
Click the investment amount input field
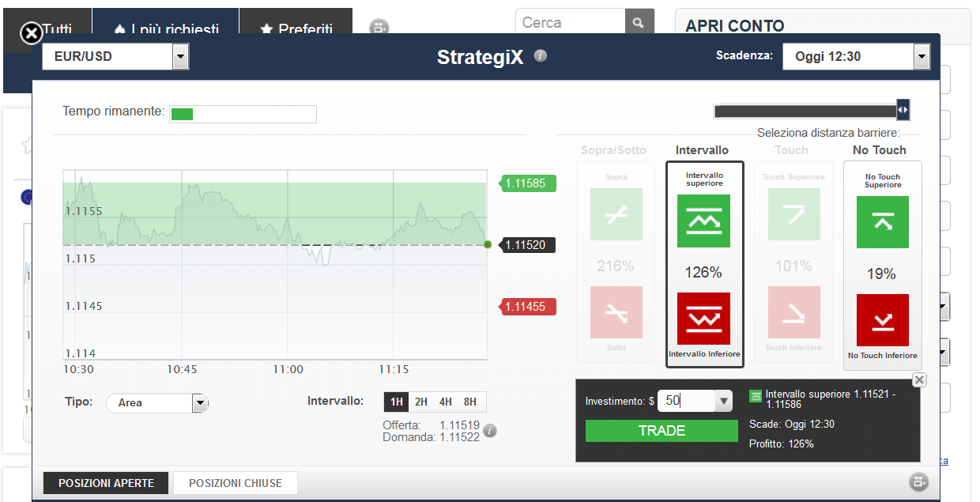(x=687, y=402)
